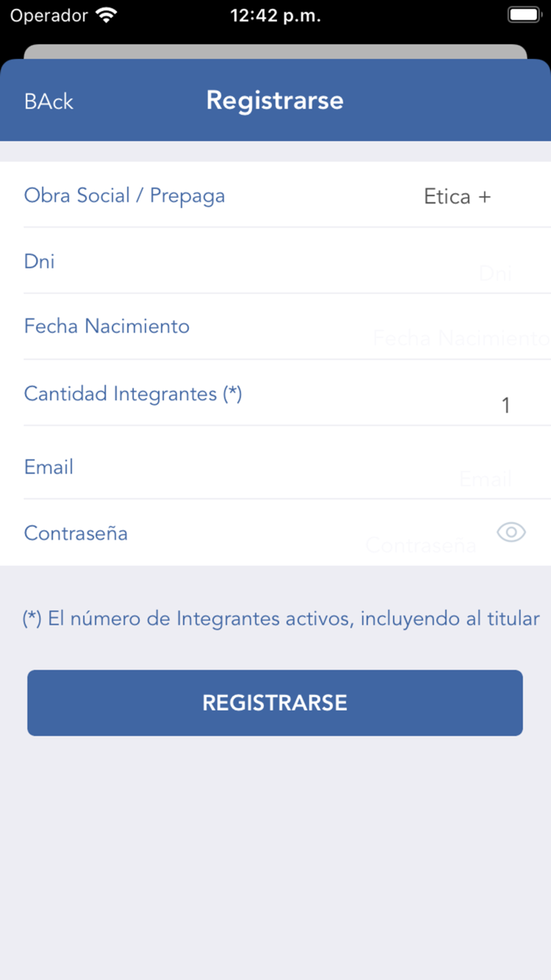Image resolution: width=551 pixels, height=980 pixels.
Task: Tap the Email label
Action: (48, 467)
